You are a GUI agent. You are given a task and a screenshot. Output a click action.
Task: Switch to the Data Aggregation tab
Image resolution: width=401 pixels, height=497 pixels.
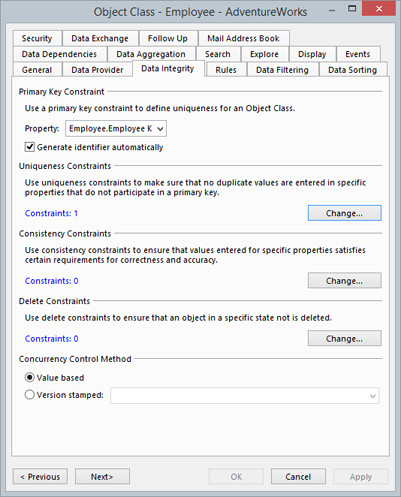tap(151, 54)
